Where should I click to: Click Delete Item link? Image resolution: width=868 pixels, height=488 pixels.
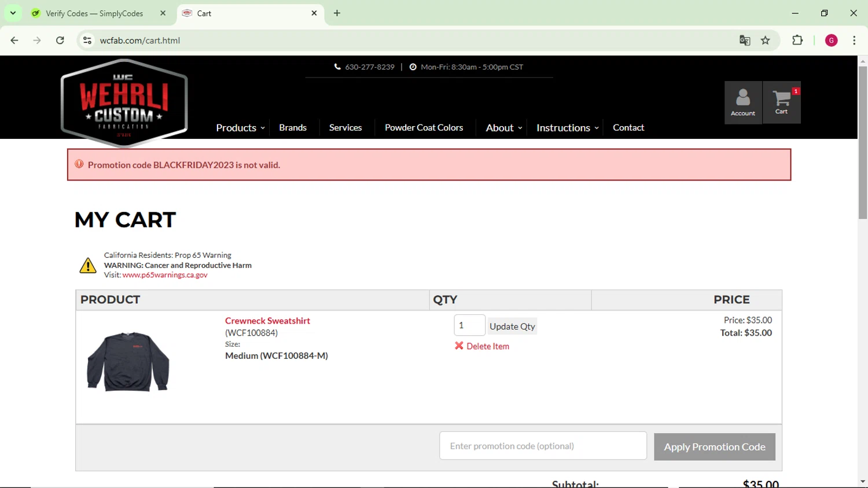click(x=488, y=346)
